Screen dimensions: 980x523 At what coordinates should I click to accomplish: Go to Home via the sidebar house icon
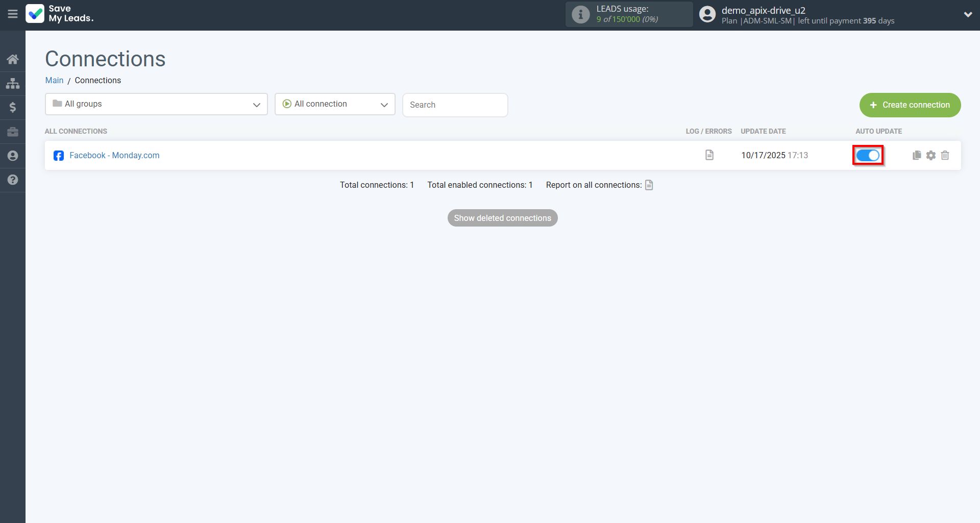pyautogui.click(x=13, y=59)
